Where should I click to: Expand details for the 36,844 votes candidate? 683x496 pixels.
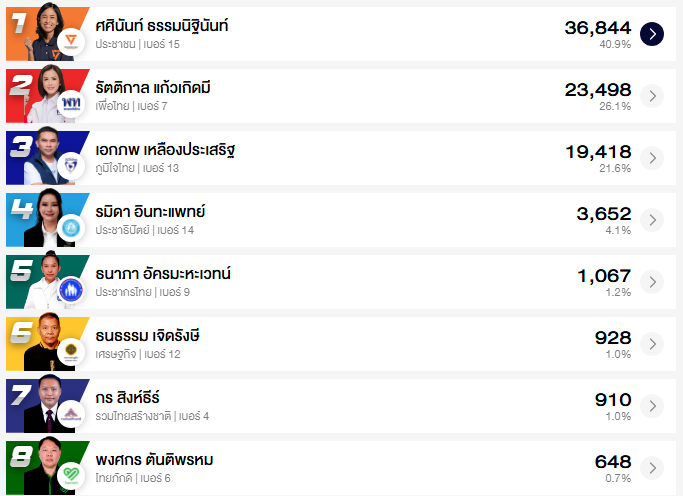click(652, 34)
